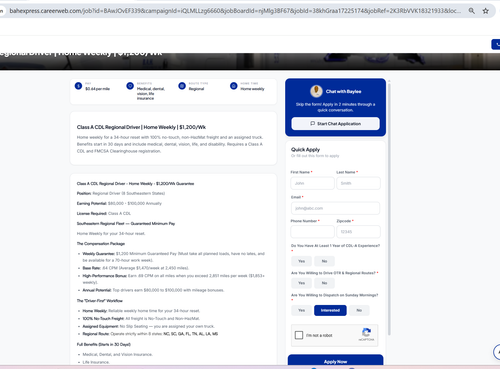Click the Assigned Equipment bullet

[x=148, y=326]
